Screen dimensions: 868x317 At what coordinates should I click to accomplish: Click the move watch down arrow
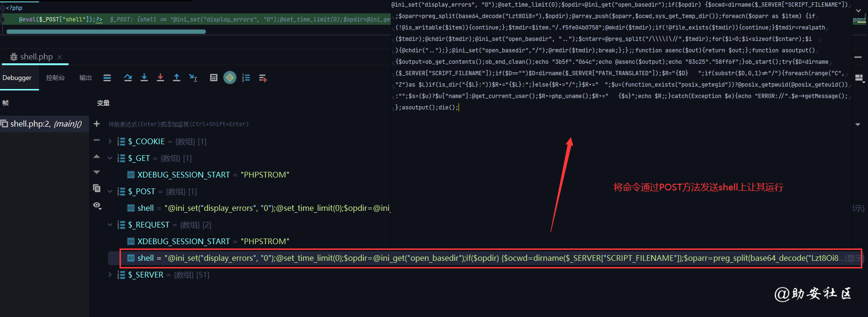pos(97,172)
